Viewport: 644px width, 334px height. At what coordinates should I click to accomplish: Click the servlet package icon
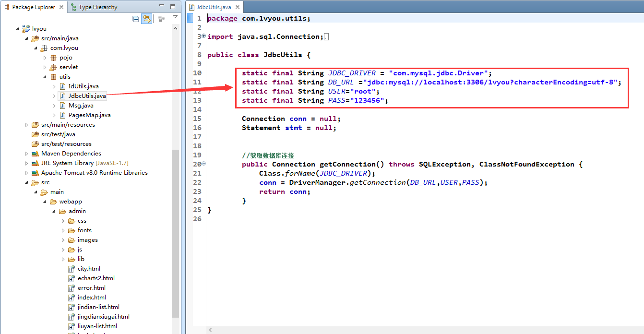pos(53,67)
